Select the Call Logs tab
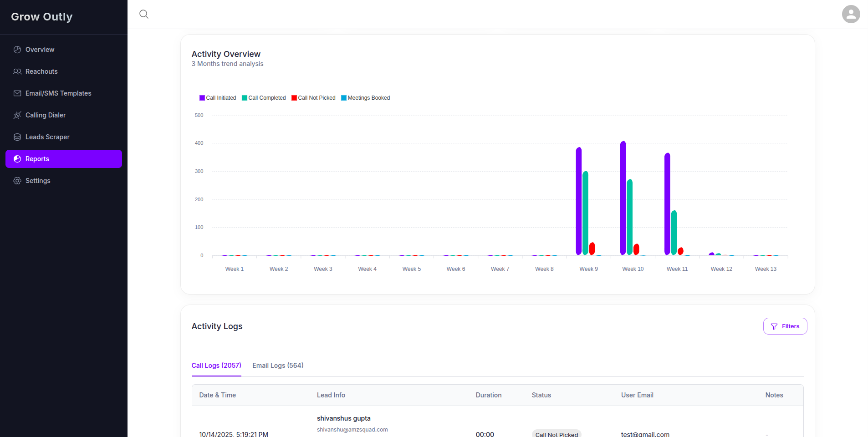Screen dimensions: 868x437 pyautogui.click(x=216, y=366)
